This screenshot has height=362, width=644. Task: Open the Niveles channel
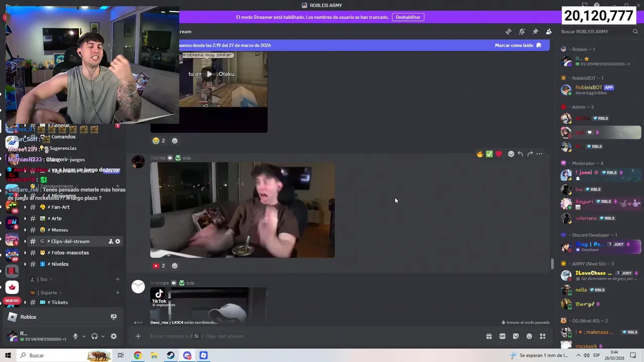pyautogui.click(x=74, y=264)
